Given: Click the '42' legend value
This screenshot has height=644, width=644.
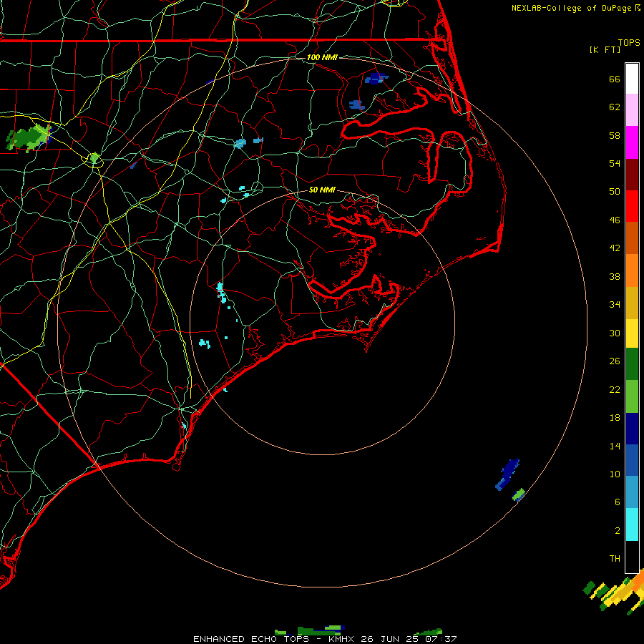Looking at the screenshot, I should [x=615, y=248].
